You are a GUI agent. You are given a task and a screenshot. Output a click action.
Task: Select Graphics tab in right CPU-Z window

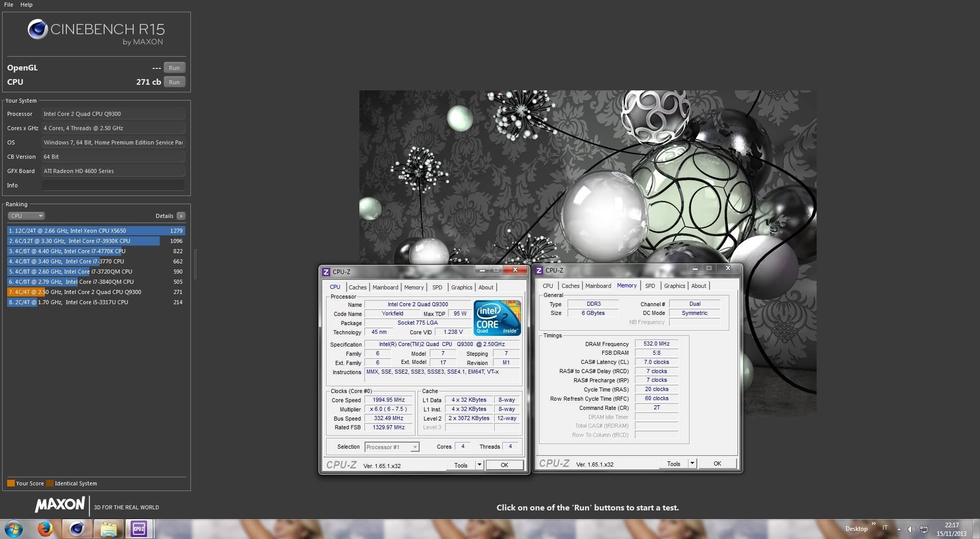tap(675, 286)
